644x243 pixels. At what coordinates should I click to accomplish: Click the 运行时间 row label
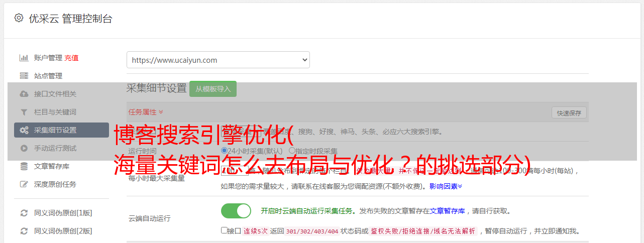pos(142,151)
